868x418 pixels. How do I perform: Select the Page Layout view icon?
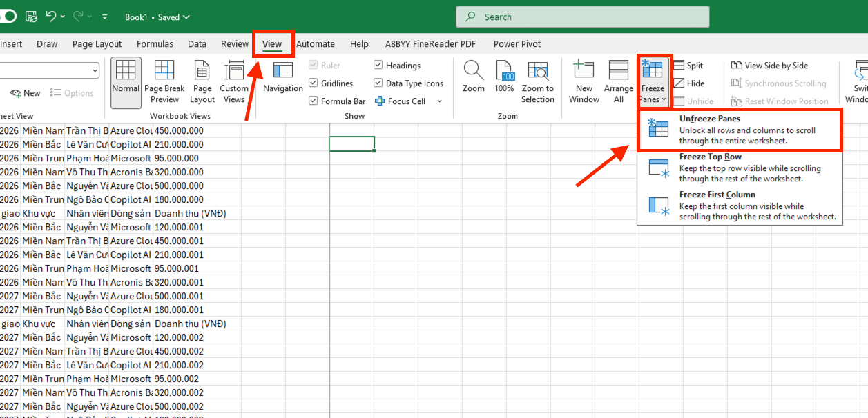pos(202,81)
